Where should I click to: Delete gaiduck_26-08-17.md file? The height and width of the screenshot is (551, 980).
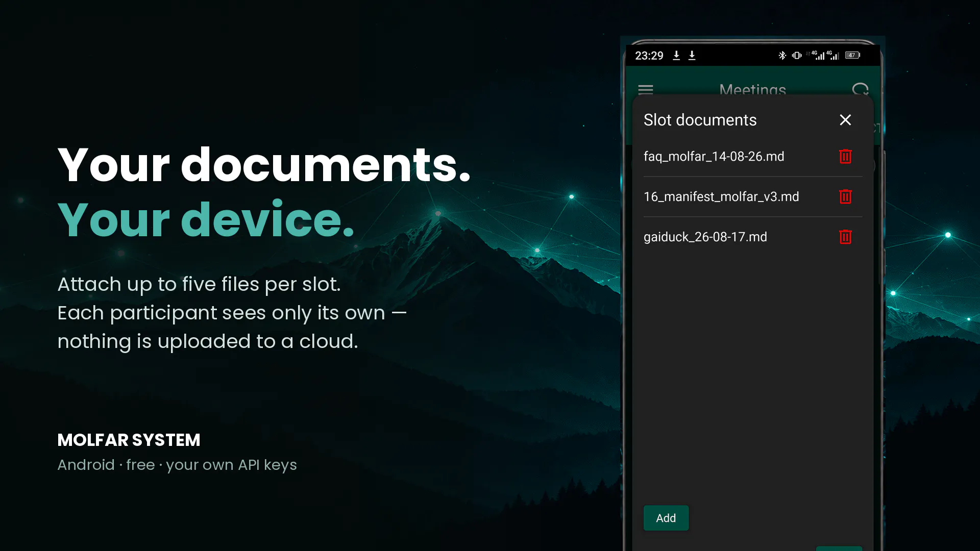coord(845,237)
